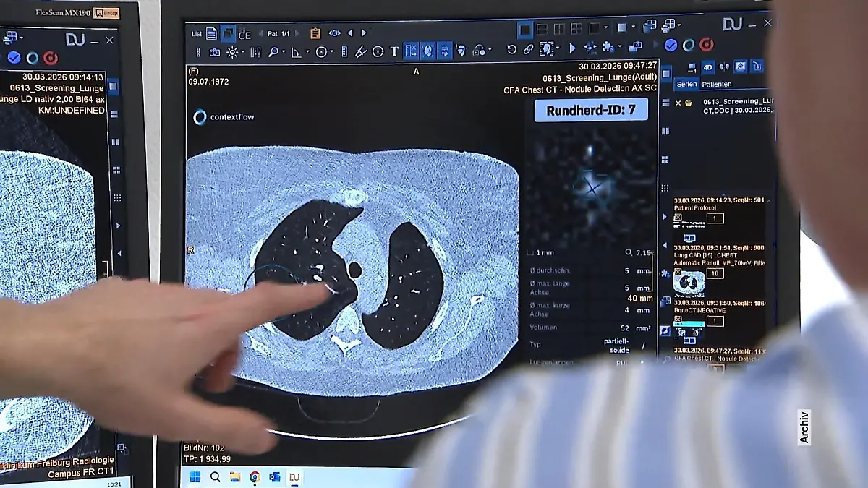The height and width of the screenshot is (488, 868).
Task: Click the blue checkmark status icon
Action: (671, 45)
